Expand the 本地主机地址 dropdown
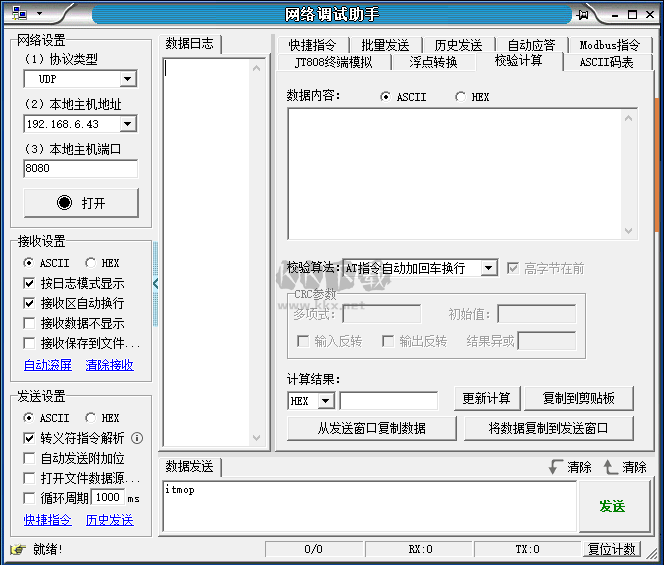This screenshot has width=664, height=565. tap(127, 124)
